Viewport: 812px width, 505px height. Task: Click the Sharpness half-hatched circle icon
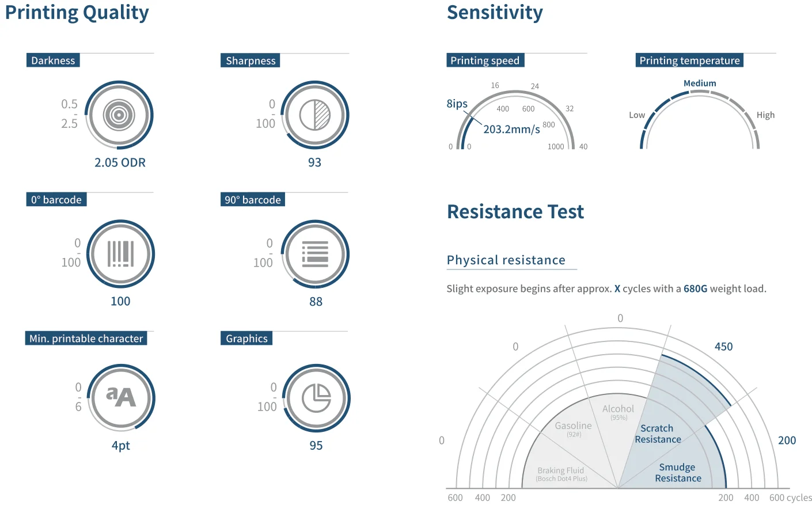point(314,115)
